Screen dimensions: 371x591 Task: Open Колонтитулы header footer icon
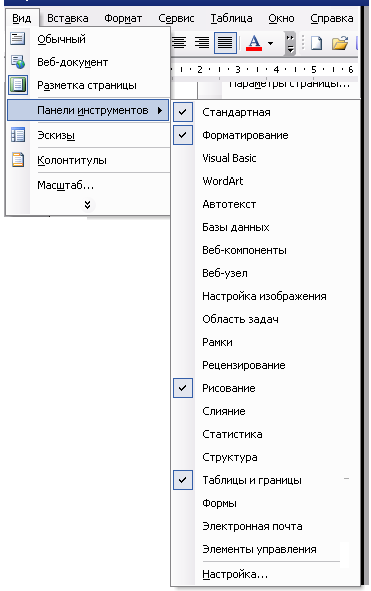pyautogui.click(x=17, y=160)
